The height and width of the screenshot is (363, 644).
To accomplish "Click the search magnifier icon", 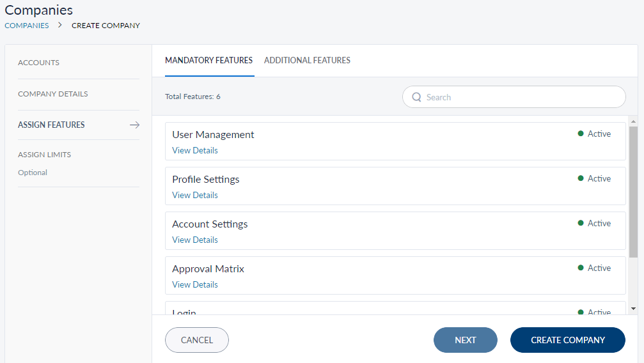I will tap(416, 97).
